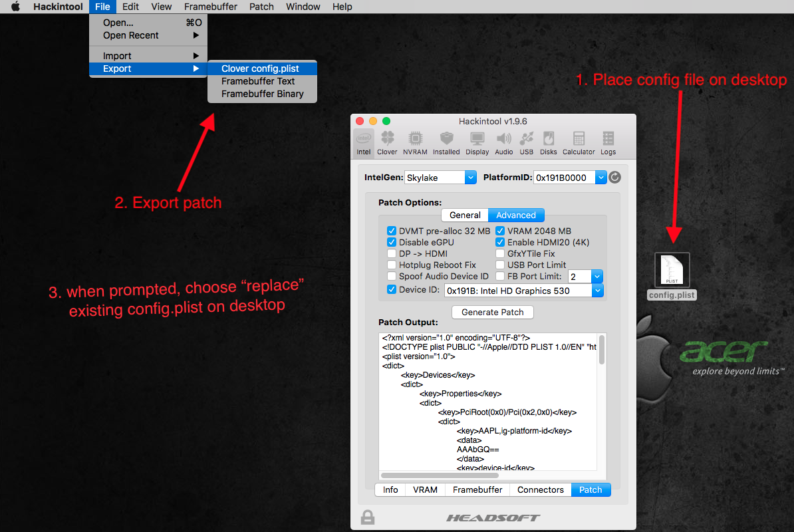
Task: Enable Spoof Audio Device ID checkbox
Action: 392,277
